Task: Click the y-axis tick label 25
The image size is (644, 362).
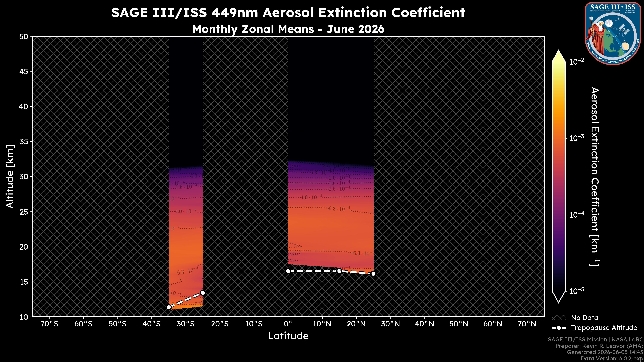Action: tap(24, 212)
